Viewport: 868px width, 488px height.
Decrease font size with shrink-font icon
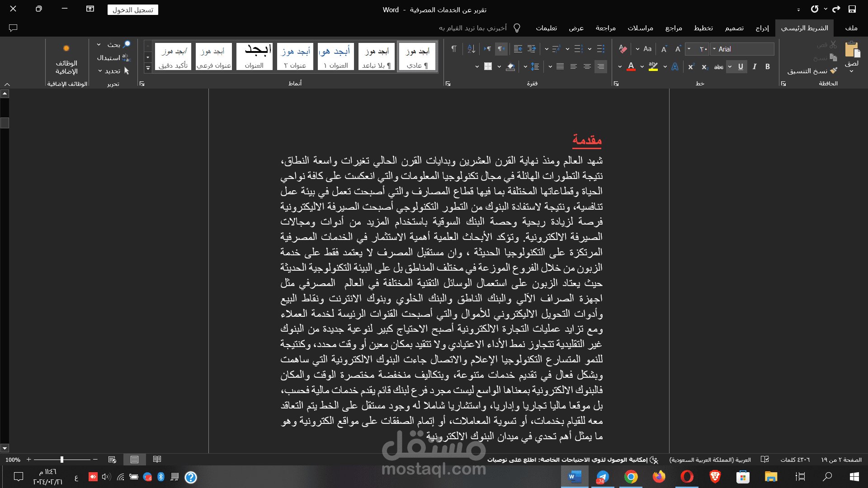tap(664, 49)
